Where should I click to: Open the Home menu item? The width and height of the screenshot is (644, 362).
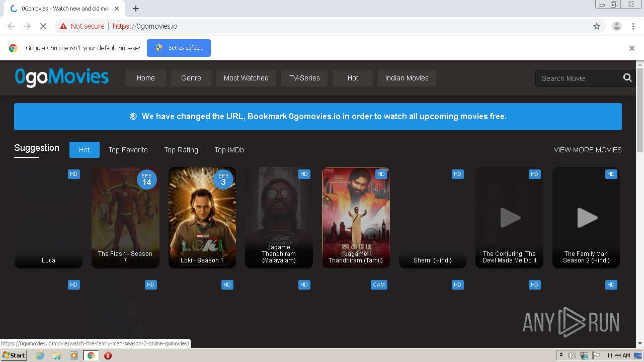146,78
